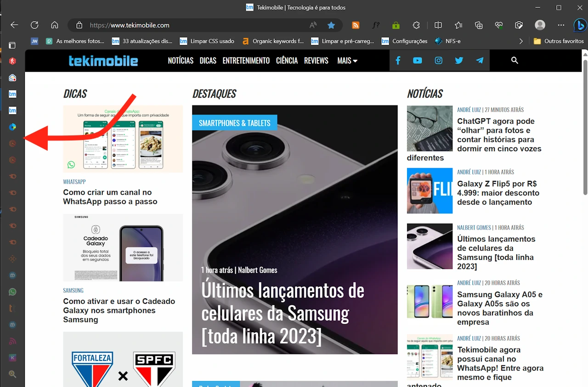
Task: Open the Extensions puzzle icon
Action: (416, 25)
